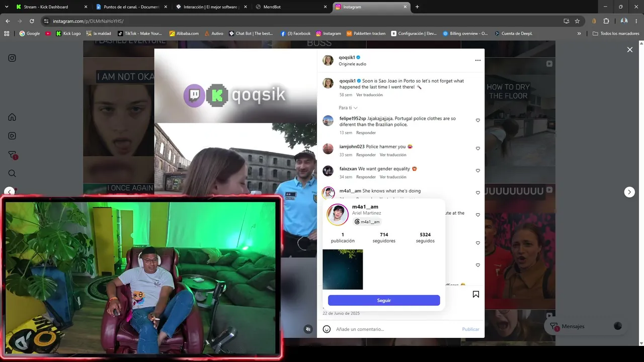
Task: Switch to the 'Interacción | El mejor software' tab
Action: (x=211, y=7)
